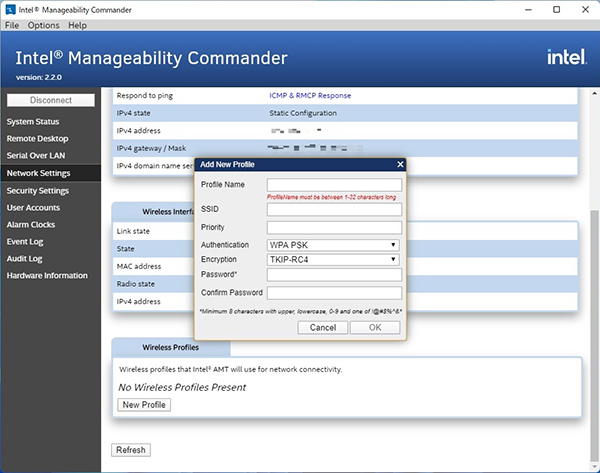Click the Password input field
The image size is (600, 473).
pyautogui.click(x=334, y=274)
